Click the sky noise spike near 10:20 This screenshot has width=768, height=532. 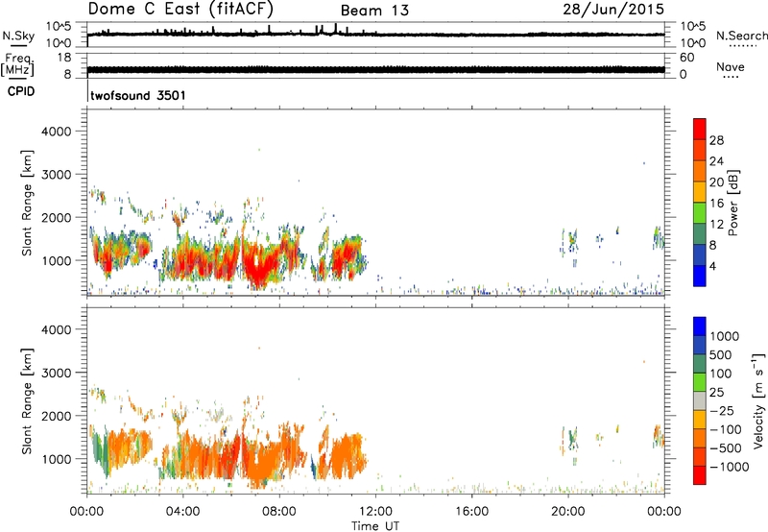[x=335, y=29]
